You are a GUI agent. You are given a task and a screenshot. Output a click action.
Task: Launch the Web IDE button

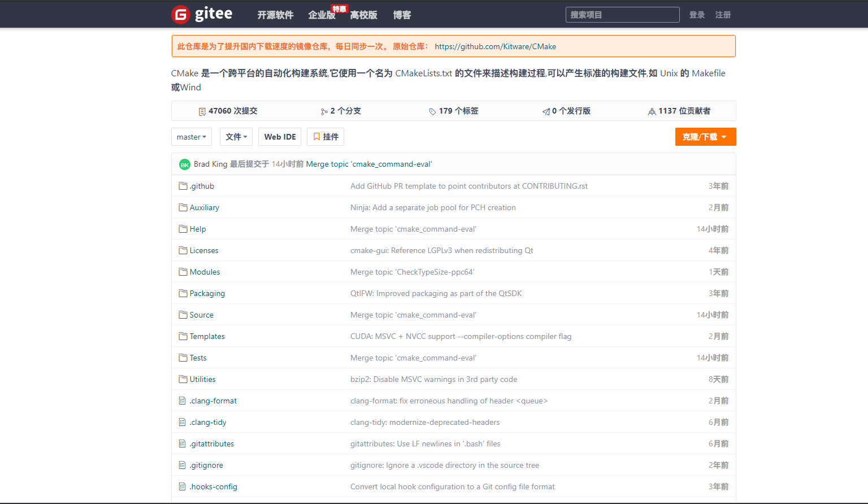coord(279,136)
